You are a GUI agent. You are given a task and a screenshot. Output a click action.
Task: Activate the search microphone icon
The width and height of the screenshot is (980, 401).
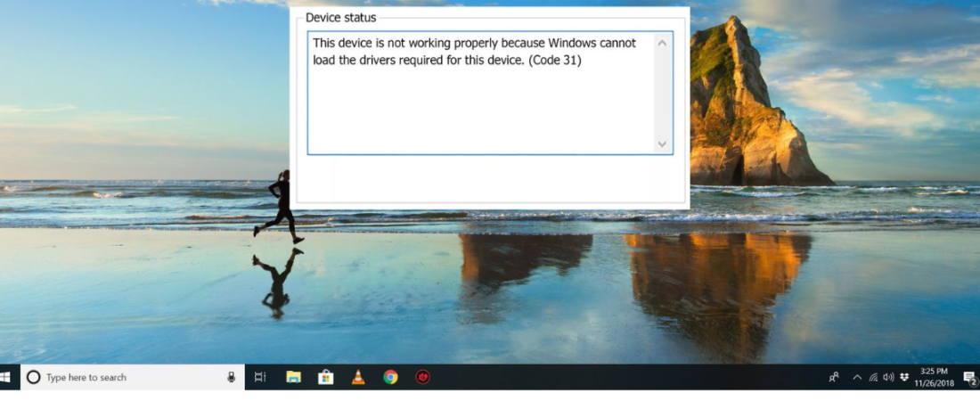(x=231, y=377)
